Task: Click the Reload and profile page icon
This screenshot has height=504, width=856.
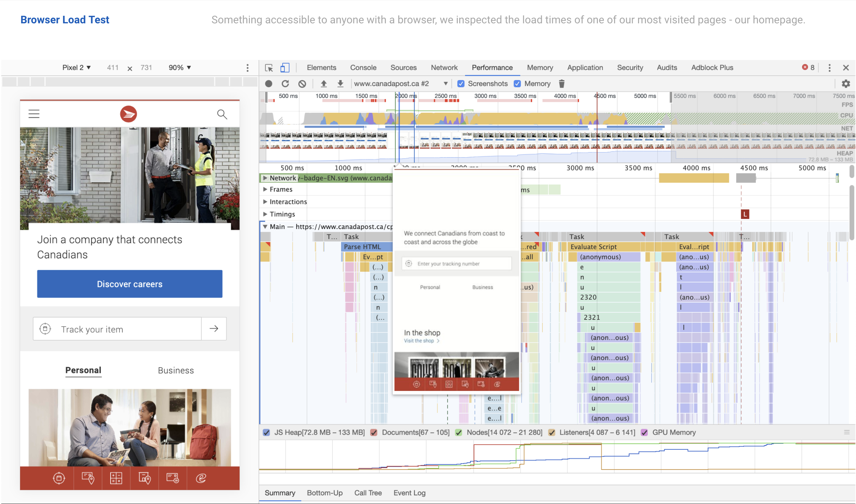Action: (286, 84)
